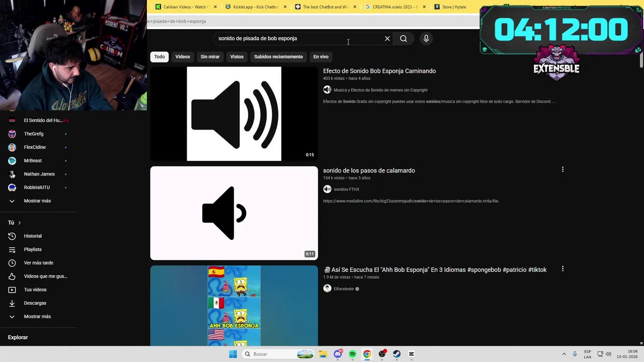Show hidden system tray icons
Image resolution: width=644 pixels, height=362 pixels.
pos(564,354)
